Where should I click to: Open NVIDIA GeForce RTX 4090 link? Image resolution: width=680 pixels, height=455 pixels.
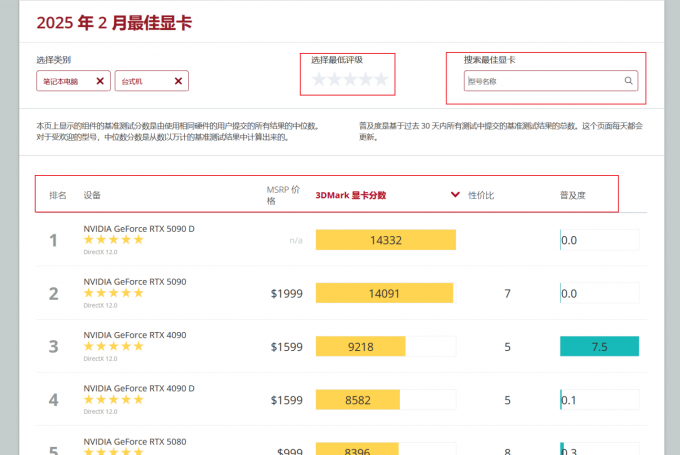pyautogui.click(x=135, y=335)
